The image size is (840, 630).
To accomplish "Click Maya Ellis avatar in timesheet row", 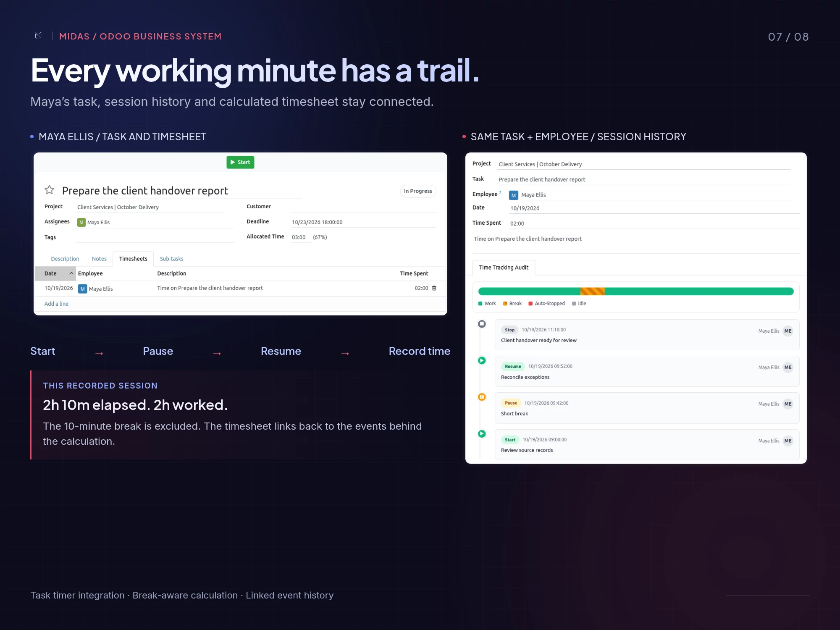I will 83,289.
